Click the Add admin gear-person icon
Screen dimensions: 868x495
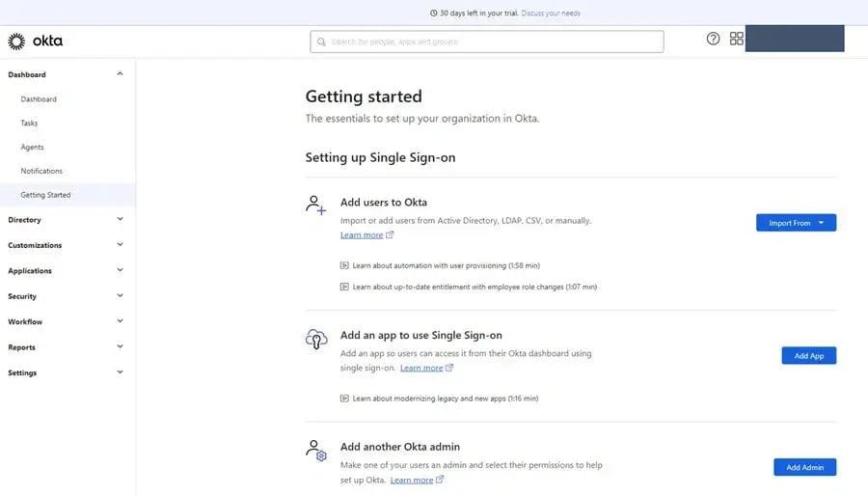[x=316, y=450]
